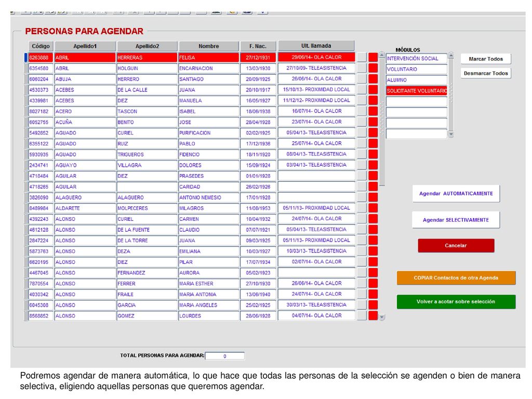Click the red indicator in DOLORES AGUAYO row

(x=373, y=165)
